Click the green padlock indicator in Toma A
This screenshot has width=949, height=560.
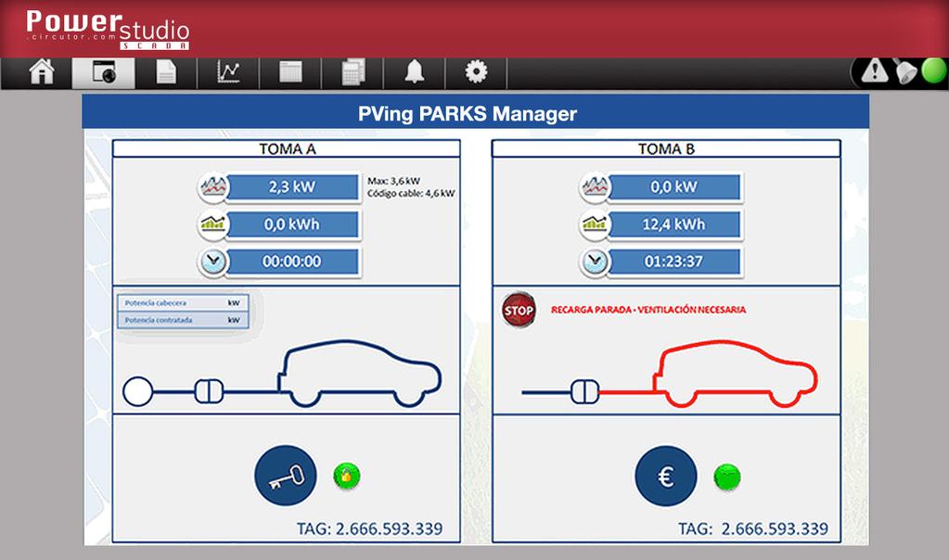click(x=347, y=476)
